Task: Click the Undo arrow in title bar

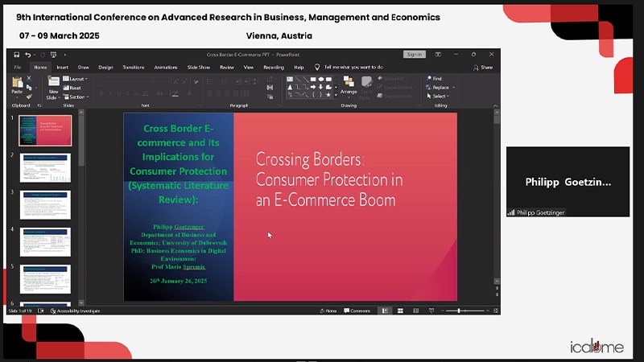Action: (x=27, y=55)
